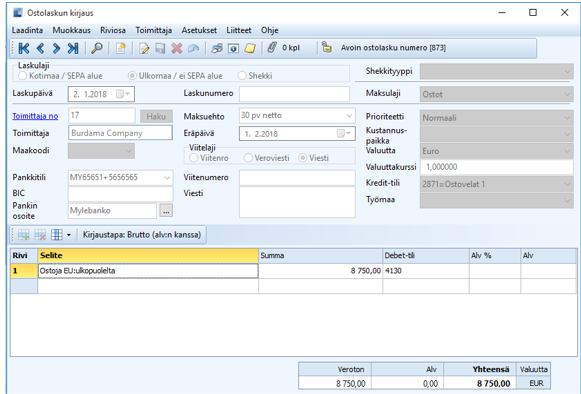This screenshot has height=394, width=581.
Task: Click the Viitenumero input field
Action: click(297, 178)
